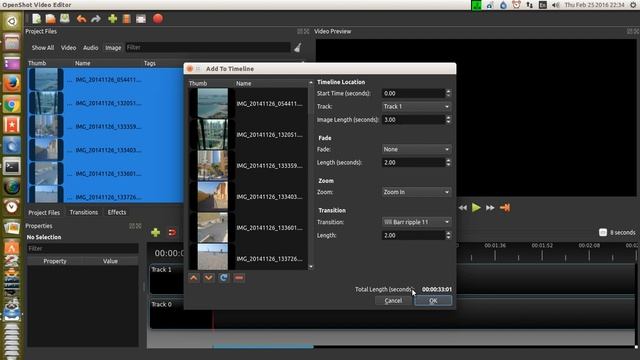Click Transition Length stepper arrows

pyautogui.click(x=448, y=236)
